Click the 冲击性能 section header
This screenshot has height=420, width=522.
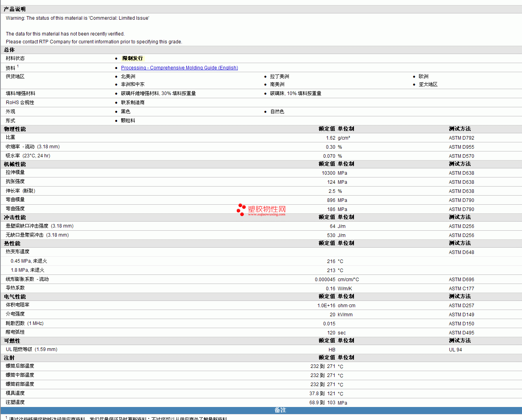[15, 217]
